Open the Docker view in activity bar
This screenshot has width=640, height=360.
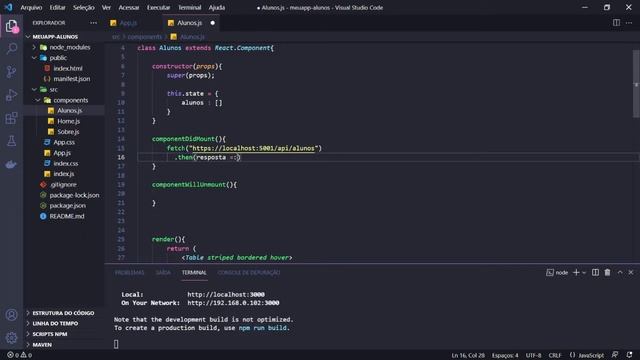point(11,164)
